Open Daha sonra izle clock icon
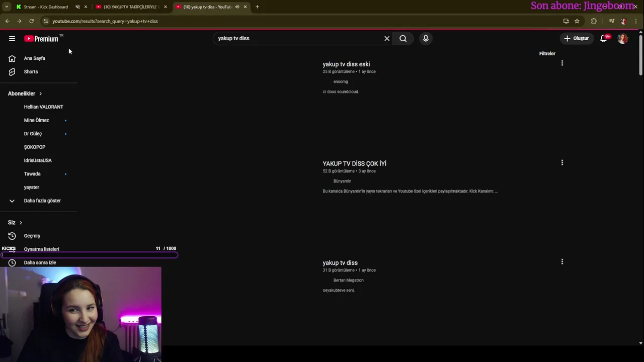 point(12,262)
